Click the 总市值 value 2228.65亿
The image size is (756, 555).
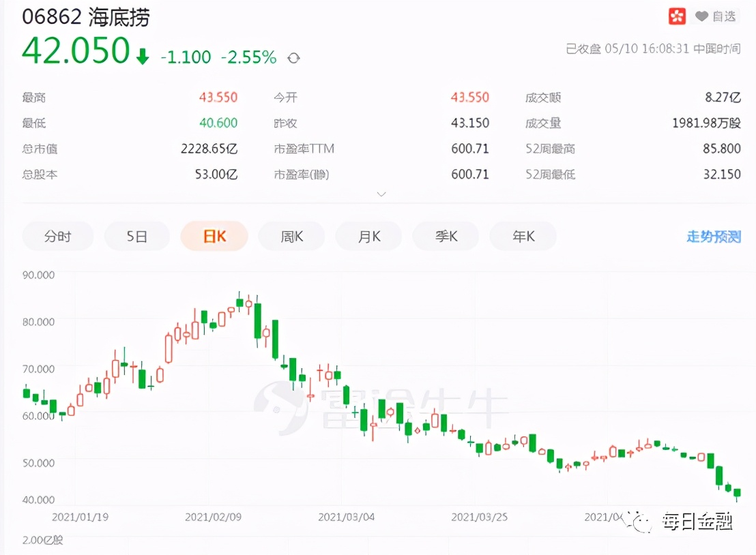click(x=209, y=149)
